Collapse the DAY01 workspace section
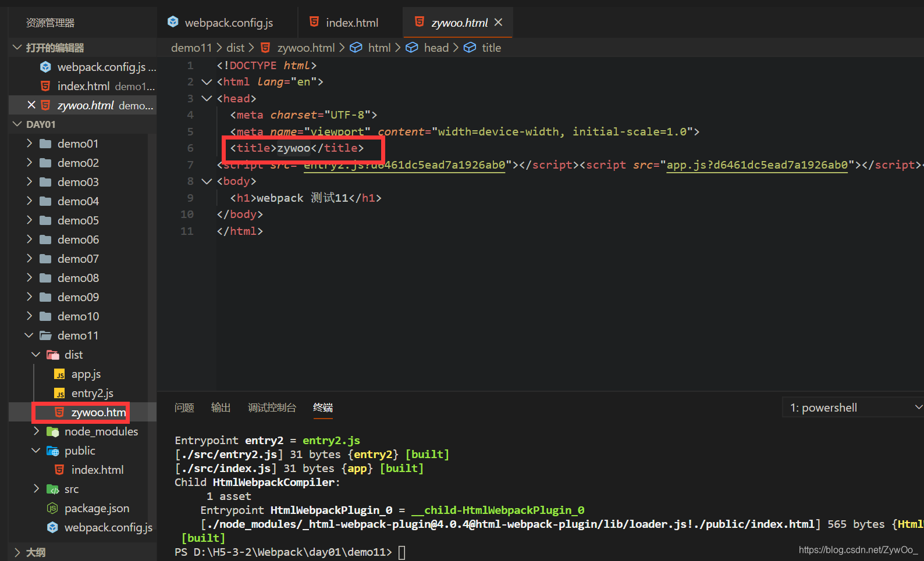The image size is (924, 561). [x=17, y=124]
